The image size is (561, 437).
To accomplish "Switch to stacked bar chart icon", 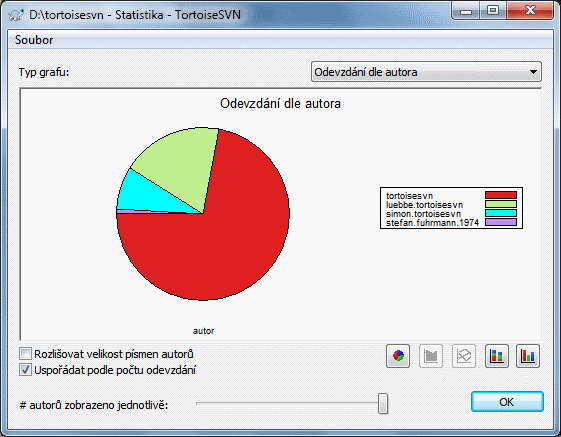I will point(497,356).
